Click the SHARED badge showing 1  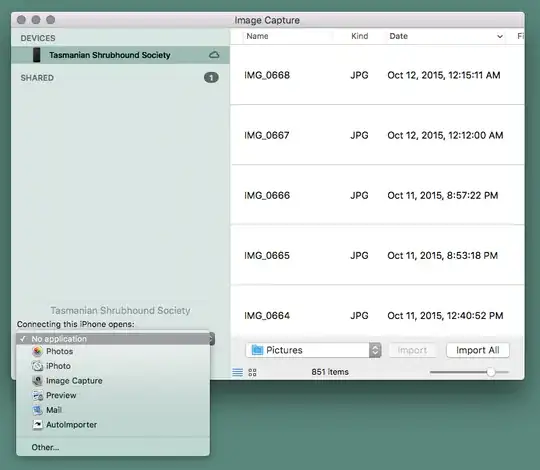pos(211,77)
